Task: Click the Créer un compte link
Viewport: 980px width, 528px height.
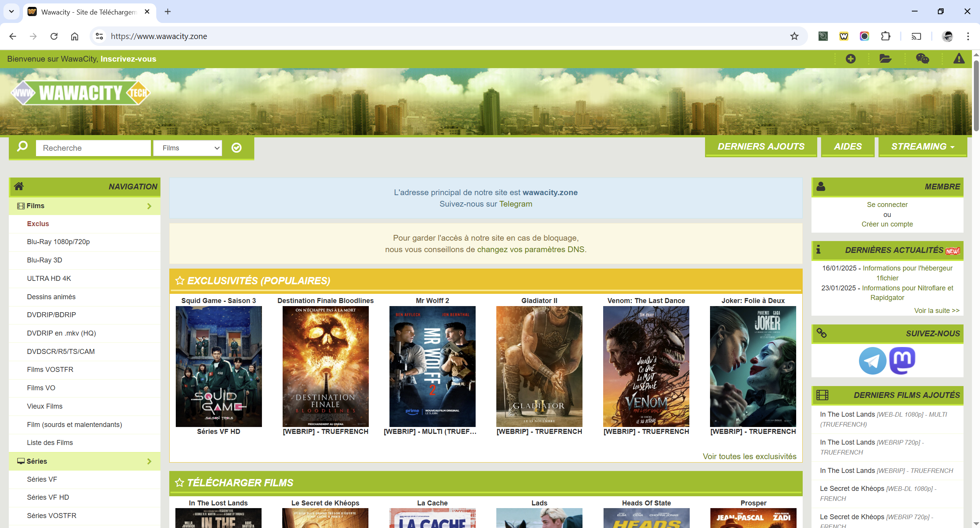Action: click(887, 224)
